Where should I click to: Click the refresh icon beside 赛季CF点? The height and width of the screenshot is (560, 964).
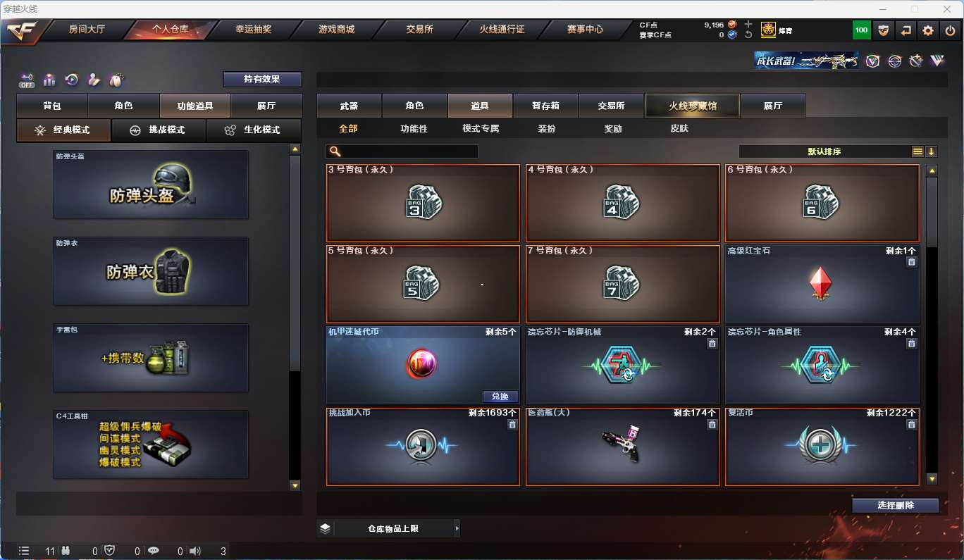[748, 35]
